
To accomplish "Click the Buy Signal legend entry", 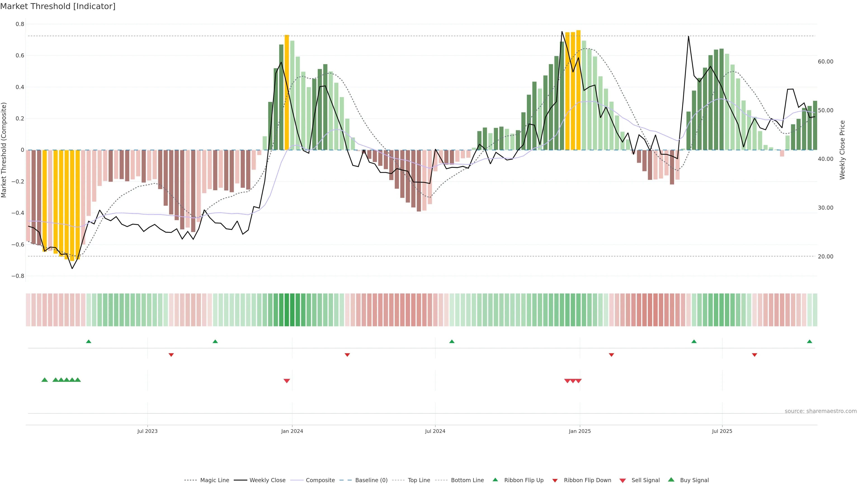I will (x=694, y=480).
